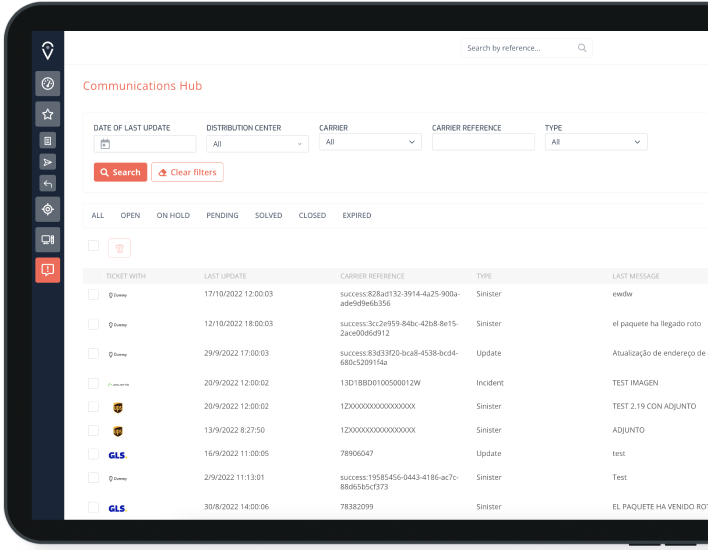Switch to the ON HOLD tab

click(173, 215)
